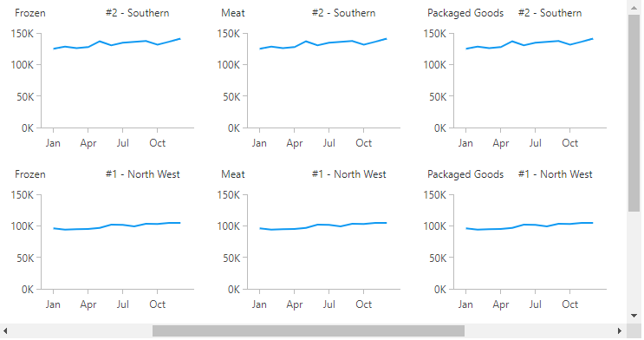Click the '#2 - Southern' label above Meat chart
644x340 pixels.
[x=343, y=13]
